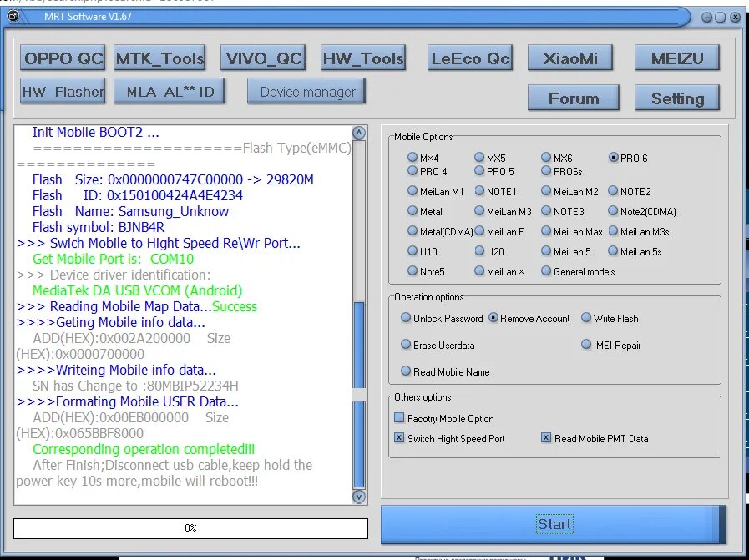Open the XiaoMi module

click(x=570, y=58)
